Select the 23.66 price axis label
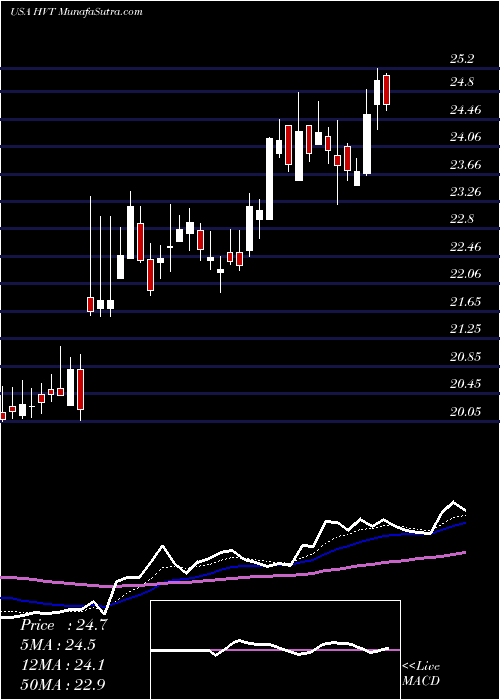Viewport: 500px width, 700px height. coord(466,165)
